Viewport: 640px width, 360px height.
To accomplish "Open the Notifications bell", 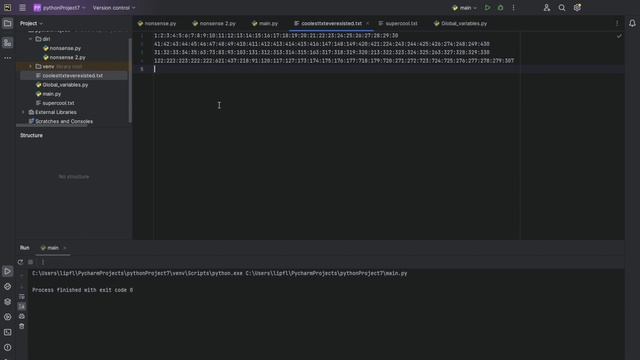I will pyautogui.click(x=632, y=23).
